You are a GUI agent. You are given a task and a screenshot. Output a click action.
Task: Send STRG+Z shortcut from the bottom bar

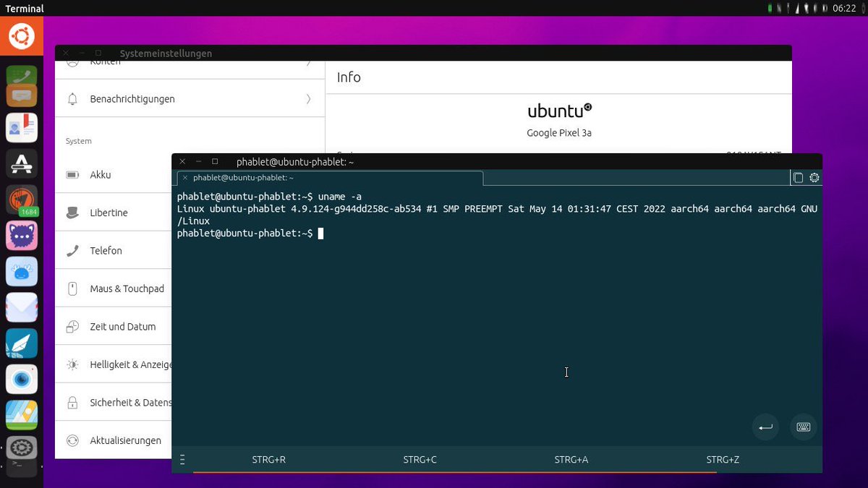click(x=723, y=460)
